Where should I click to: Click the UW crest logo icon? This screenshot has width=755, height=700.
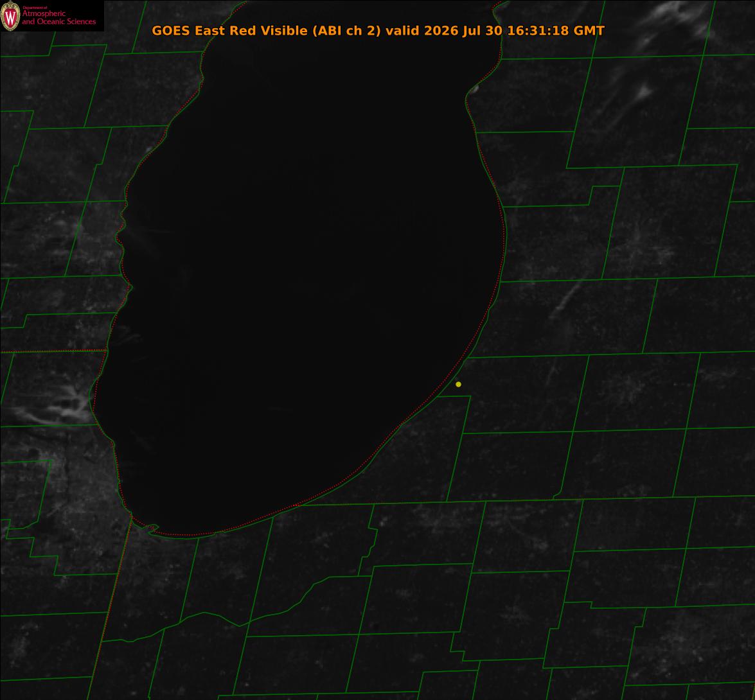pyautogui.click(x=10, y=16)
